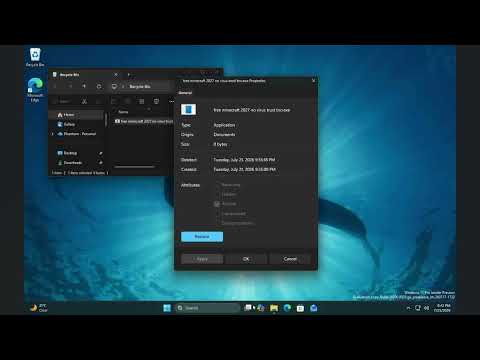Click the Apply button in Properties

pos(202,259)
